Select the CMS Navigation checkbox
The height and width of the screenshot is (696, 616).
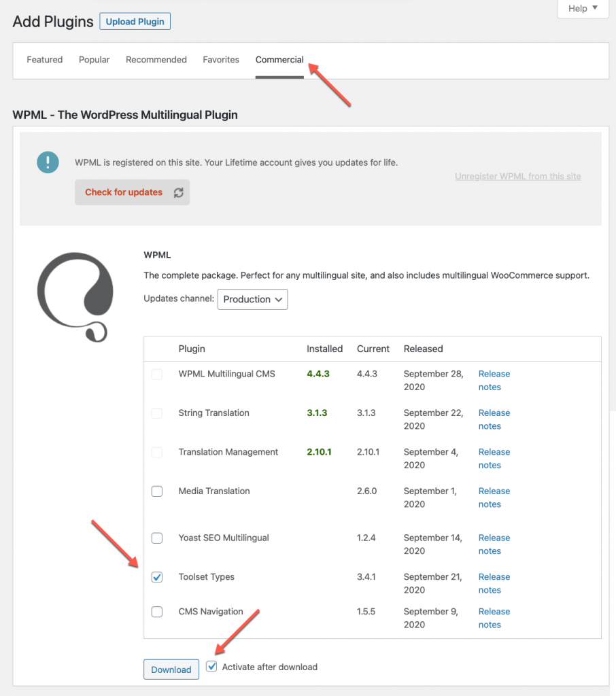coord(157,612)
